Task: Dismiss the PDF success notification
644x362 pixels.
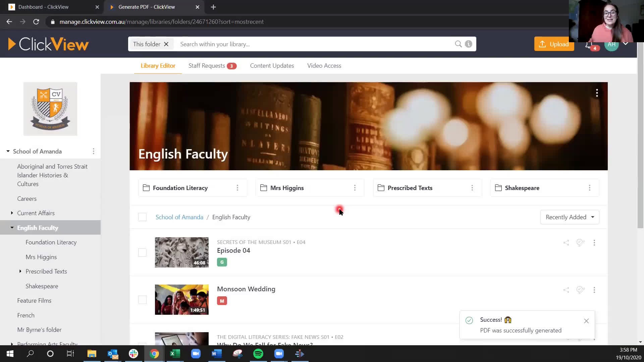Action: tap(587, 320)
